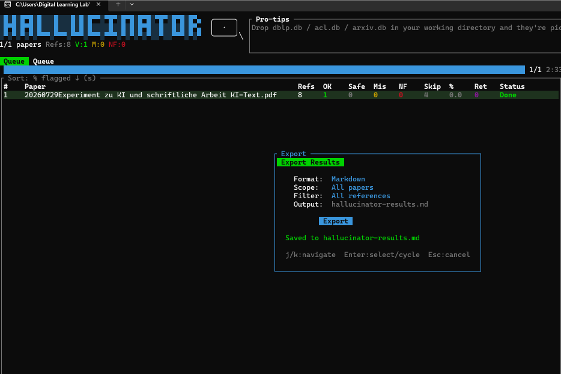This screenshot has height=374, width=561.
Task: Click the 1/1 papers counter
Action: click(21, 45)
